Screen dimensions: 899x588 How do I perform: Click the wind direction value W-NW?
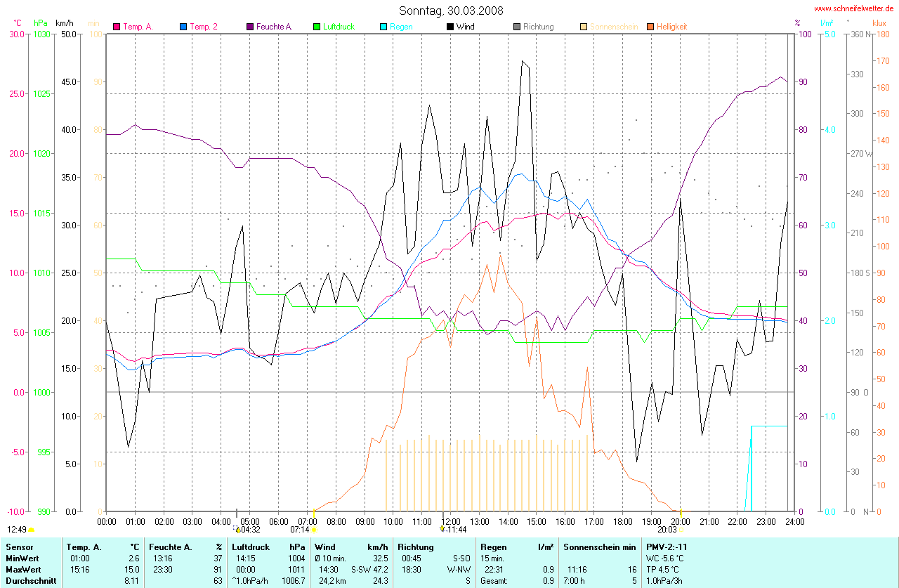click(459, 569)
